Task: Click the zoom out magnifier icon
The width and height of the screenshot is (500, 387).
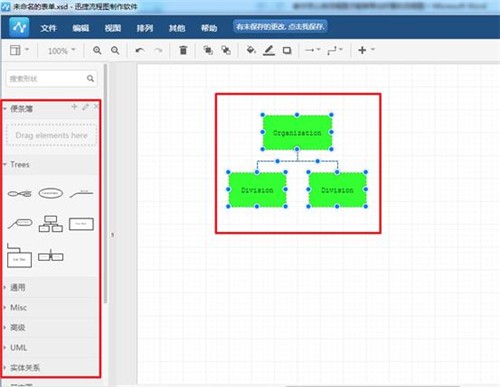Action: 115,50
